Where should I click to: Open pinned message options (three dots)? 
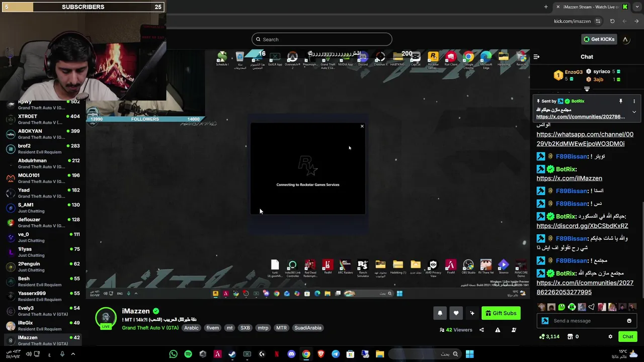click(634, 101)
